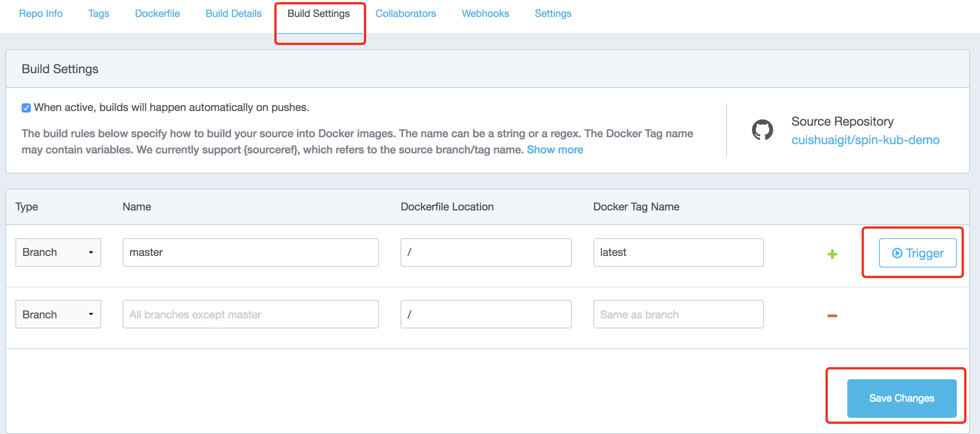Click the master branch name field
The height and width of the screenshot is (434, 980).
[250, 252]
